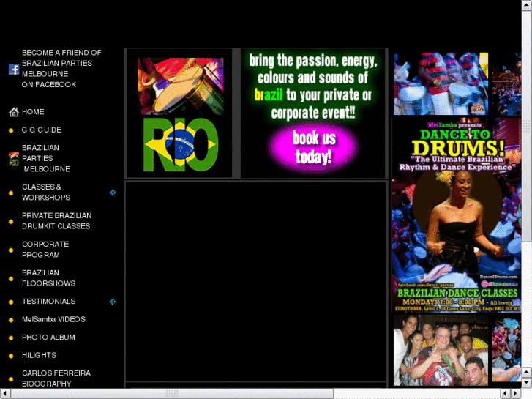Image resolution: width=532 pixels, height=399 pixels.
Task: View MelSamba Videos page
Action: coord(53,319)
